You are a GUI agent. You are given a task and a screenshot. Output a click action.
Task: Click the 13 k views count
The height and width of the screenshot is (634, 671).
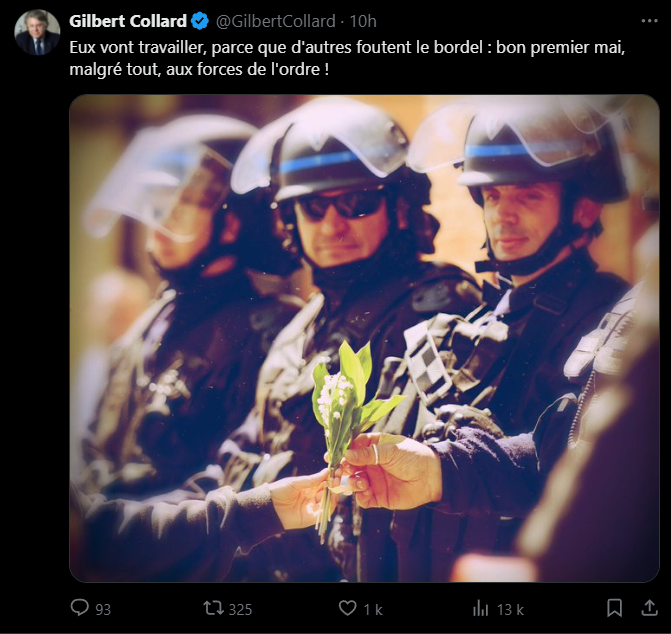click(x=510, y=609)
